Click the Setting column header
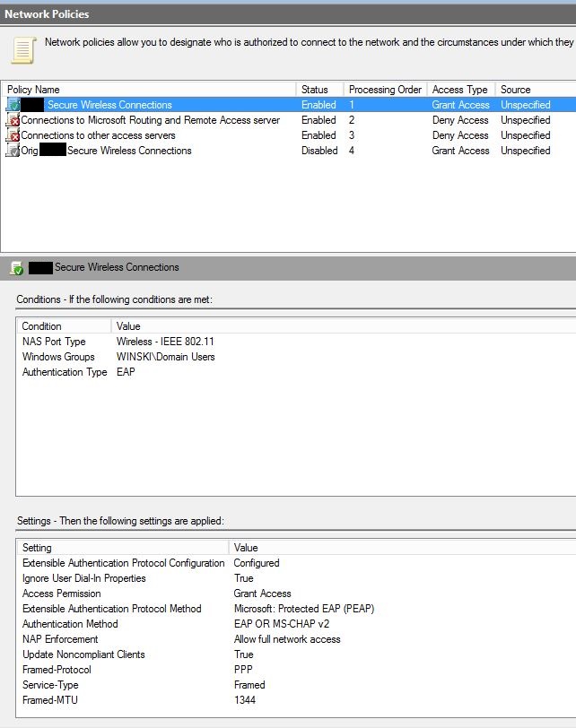This screenshot has height=728, width=576. pos(123,548)
